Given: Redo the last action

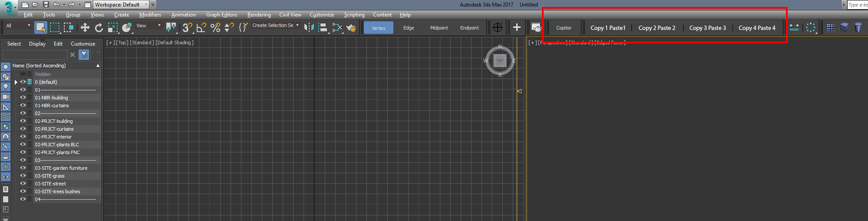Looking at the screenshot, I should coord(72,5).
